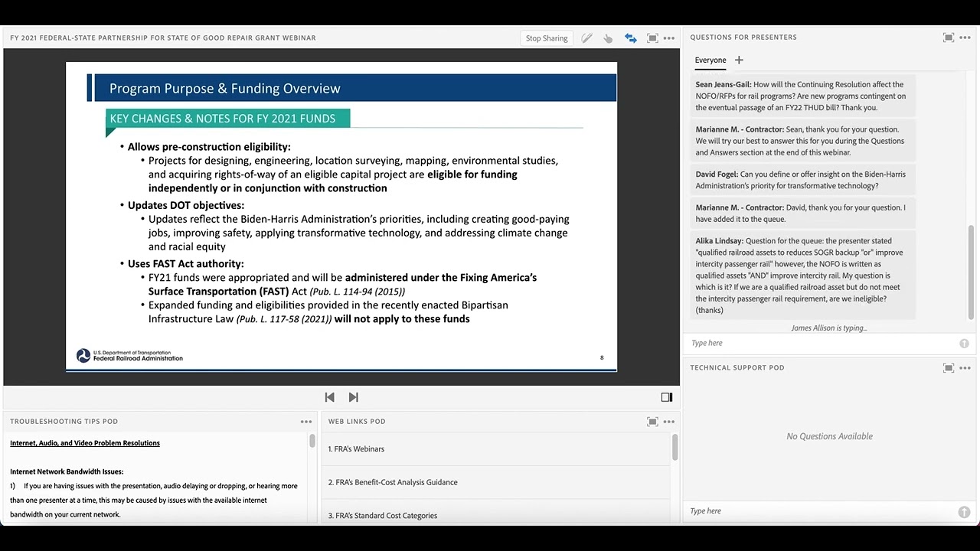Send message in Technical Support pod
This screenshot has height=551, width=980.
click(x=964, y=512)
